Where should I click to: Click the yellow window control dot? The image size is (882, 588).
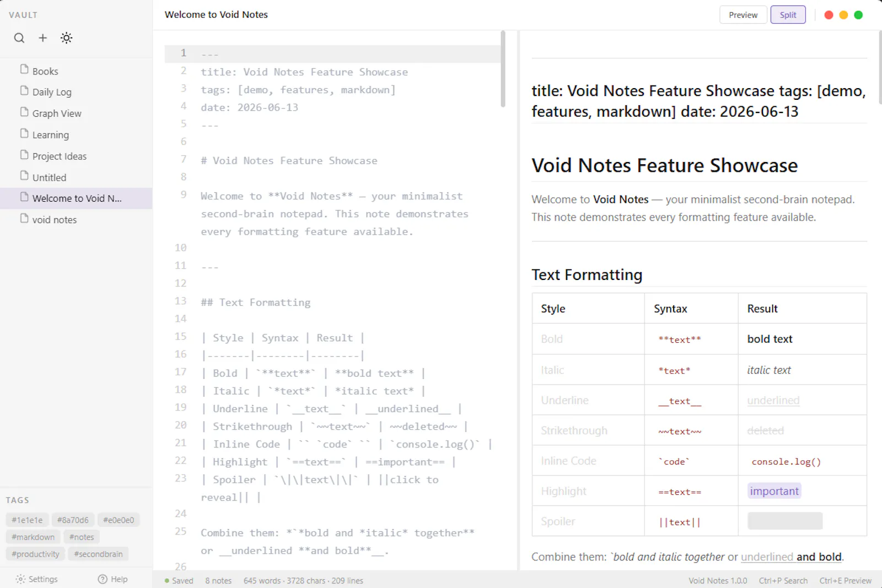click(843, 15)
